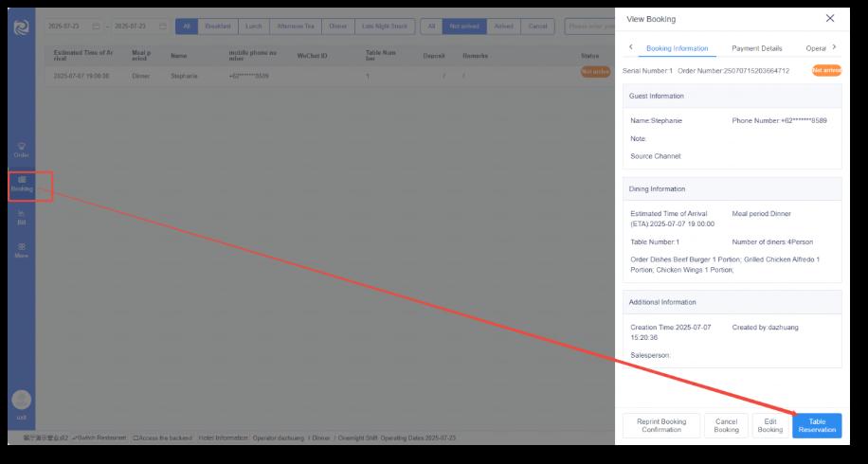Filter bookings by Cancel status
Viewport: 868px width, 464px height.
537,27
